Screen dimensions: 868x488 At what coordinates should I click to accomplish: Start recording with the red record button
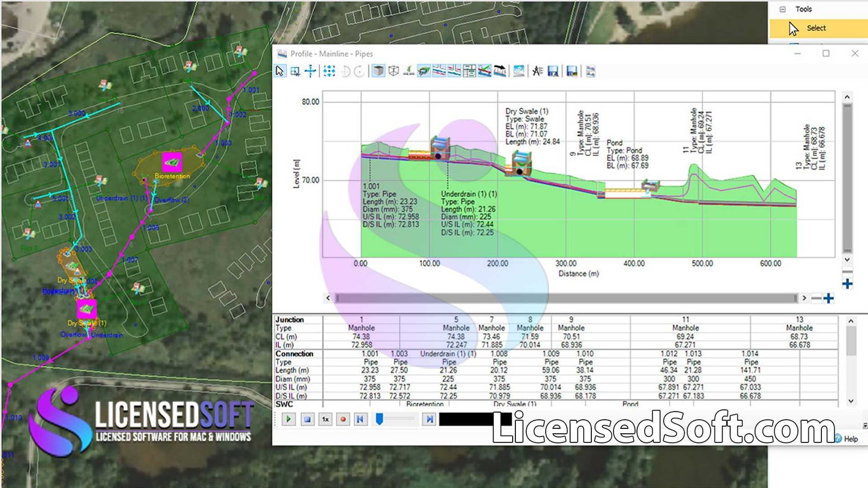[x=343, y=419]
